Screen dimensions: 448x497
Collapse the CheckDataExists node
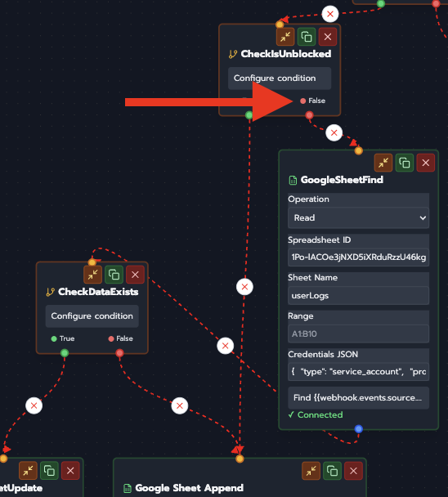click(x=92, y=275)
